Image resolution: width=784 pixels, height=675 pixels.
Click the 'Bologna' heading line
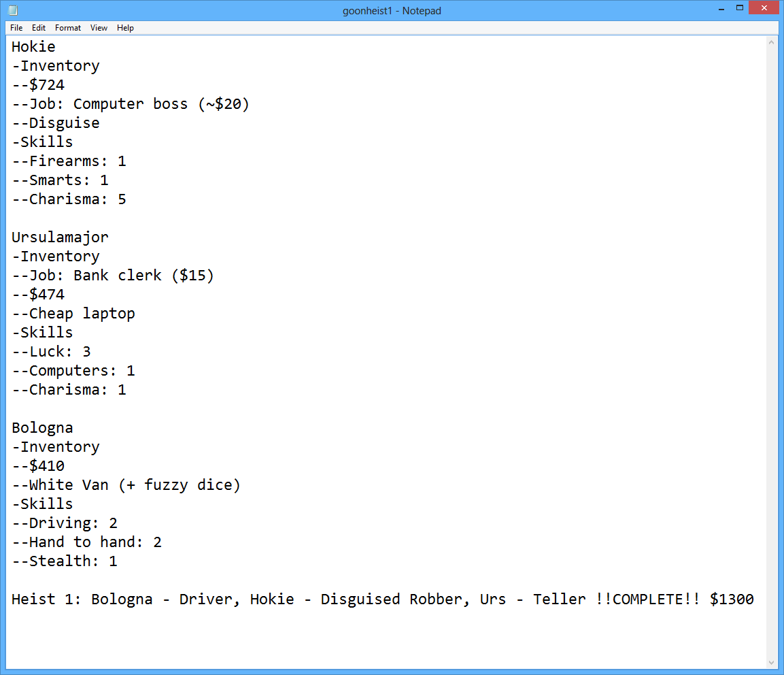tap(43, 428)
